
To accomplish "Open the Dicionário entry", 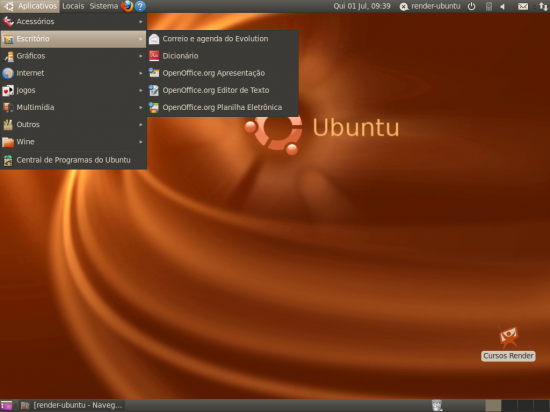I will pos(223,56).
